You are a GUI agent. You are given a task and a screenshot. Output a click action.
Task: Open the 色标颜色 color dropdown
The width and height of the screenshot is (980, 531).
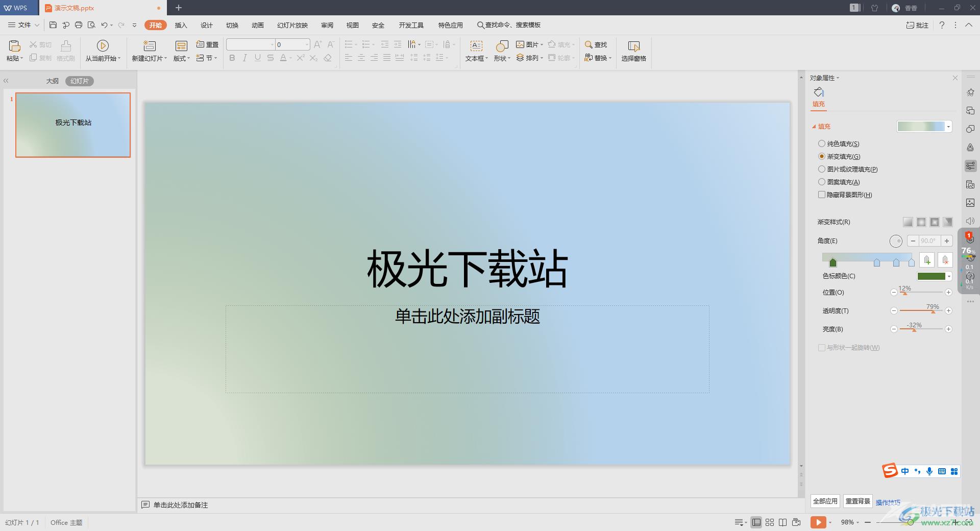[x=949, y=276]
